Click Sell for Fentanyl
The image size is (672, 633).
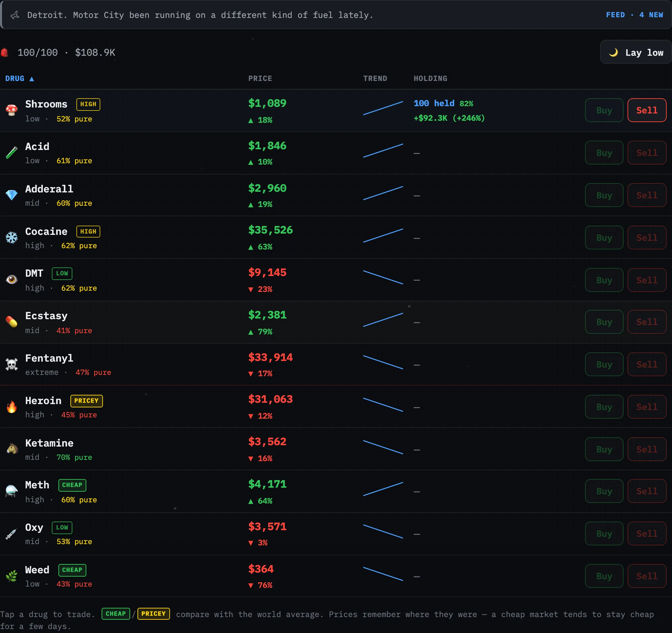tap(647, 365)
